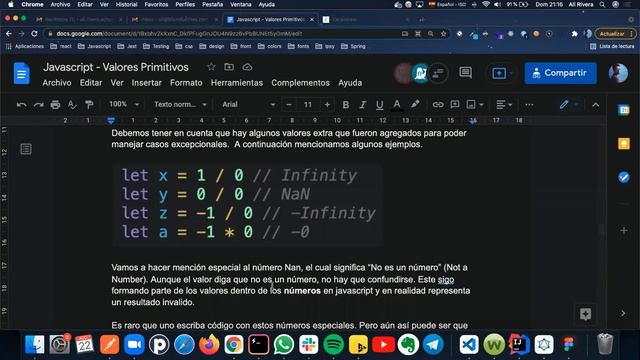Open the Arial font dropdown
This screenshot has height=360, width=640.
[x=248, y=104]
